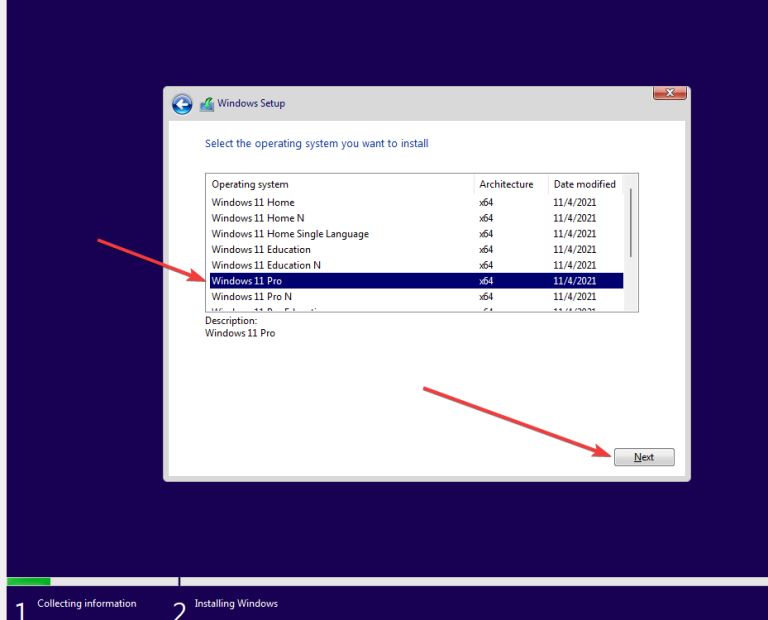Select Windows 11 Home edition

pyautogui.click(x=416, y=202)
